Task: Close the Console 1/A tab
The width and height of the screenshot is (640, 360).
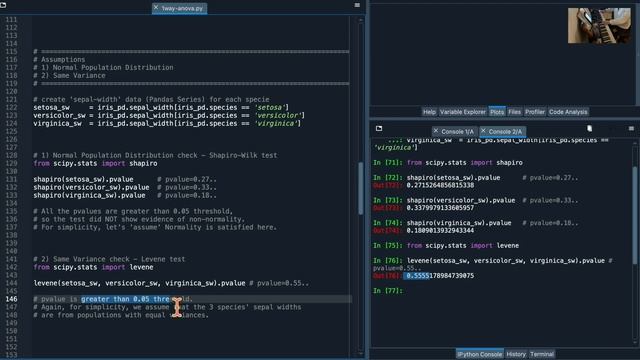Action: coord(436,131)
